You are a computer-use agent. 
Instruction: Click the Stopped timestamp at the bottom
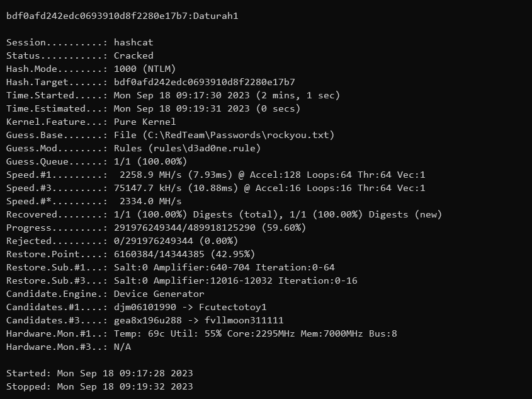[x=125, y=386]
